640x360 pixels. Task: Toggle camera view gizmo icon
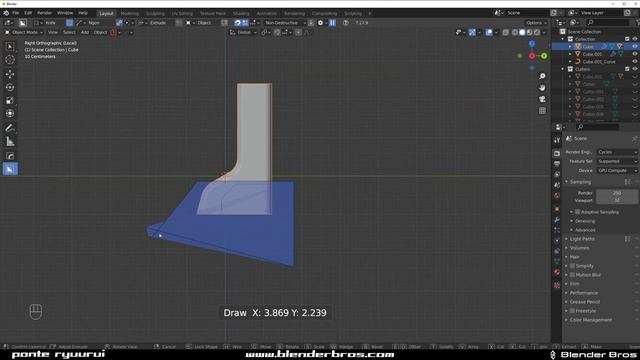click(x=542, y=99)
